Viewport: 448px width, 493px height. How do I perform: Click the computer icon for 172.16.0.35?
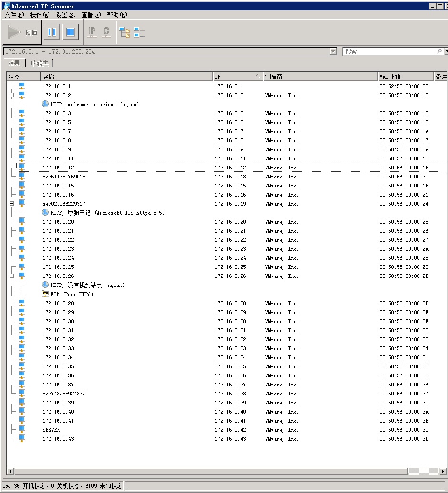(22, 366)
